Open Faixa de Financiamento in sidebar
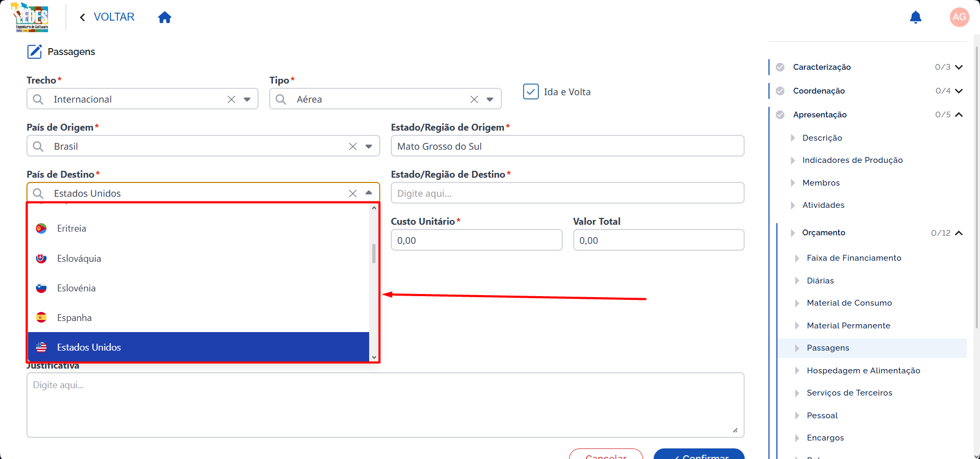The width and height of the screenshot is (980, 459). pos(854,258)
